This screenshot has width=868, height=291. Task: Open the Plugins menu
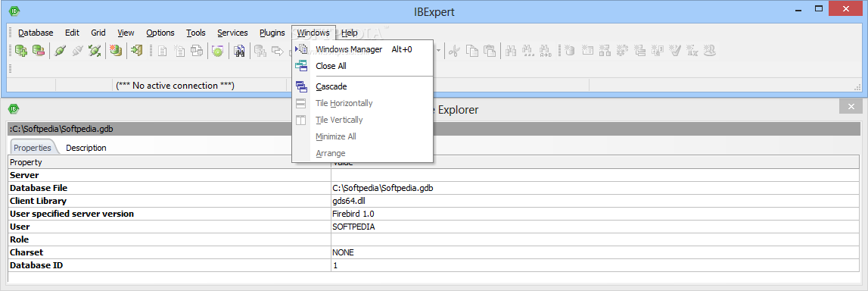tap(272, 33)
